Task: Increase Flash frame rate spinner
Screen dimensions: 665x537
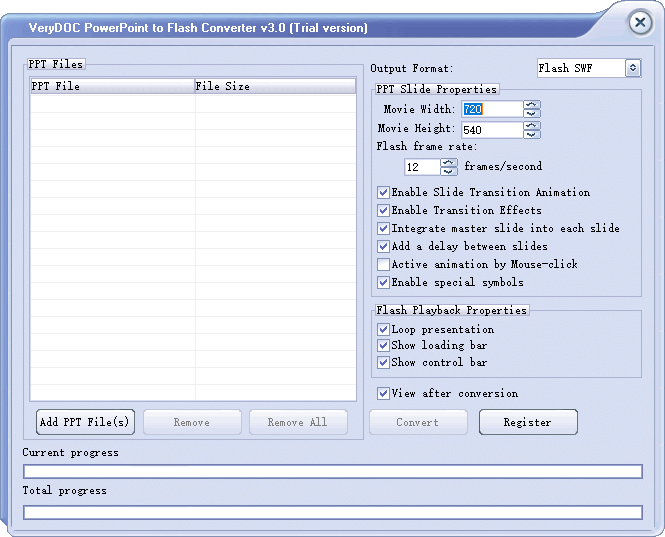Action: [449, 162]
